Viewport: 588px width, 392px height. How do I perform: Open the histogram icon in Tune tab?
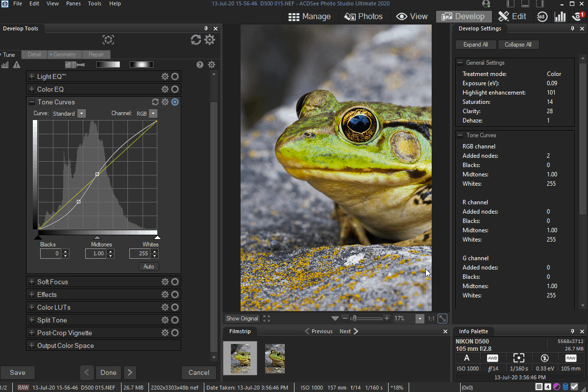tap(5, 65)
